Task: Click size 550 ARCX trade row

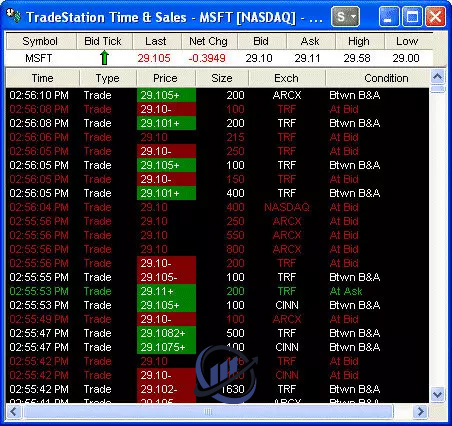Action: pos(235,235)
